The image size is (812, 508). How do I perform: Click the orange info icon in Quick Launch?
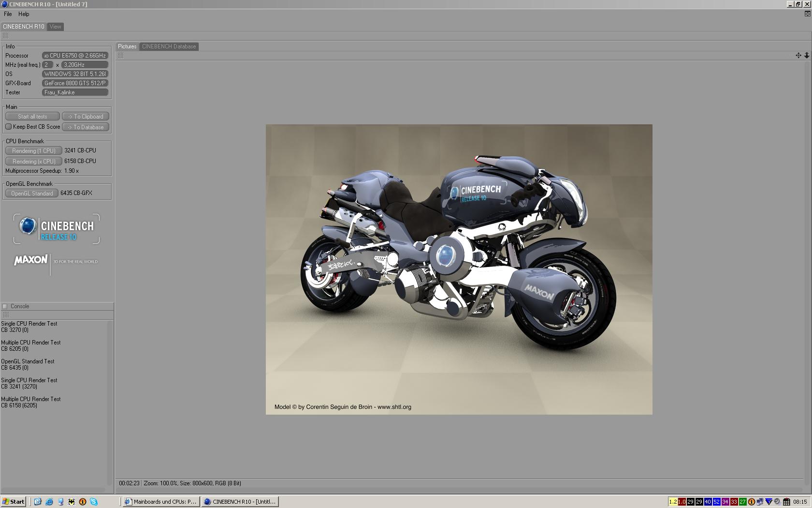(83, 502)
